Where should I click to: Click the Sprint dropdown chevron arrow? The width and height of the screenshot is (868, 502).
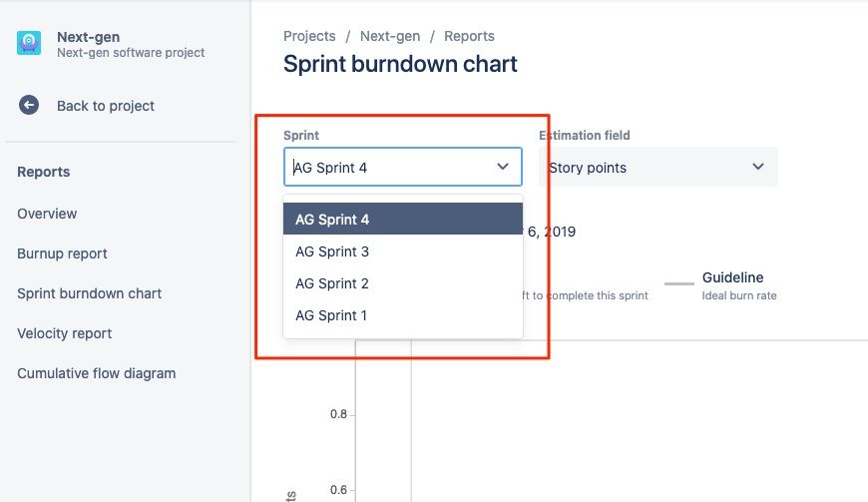point(503,167)
